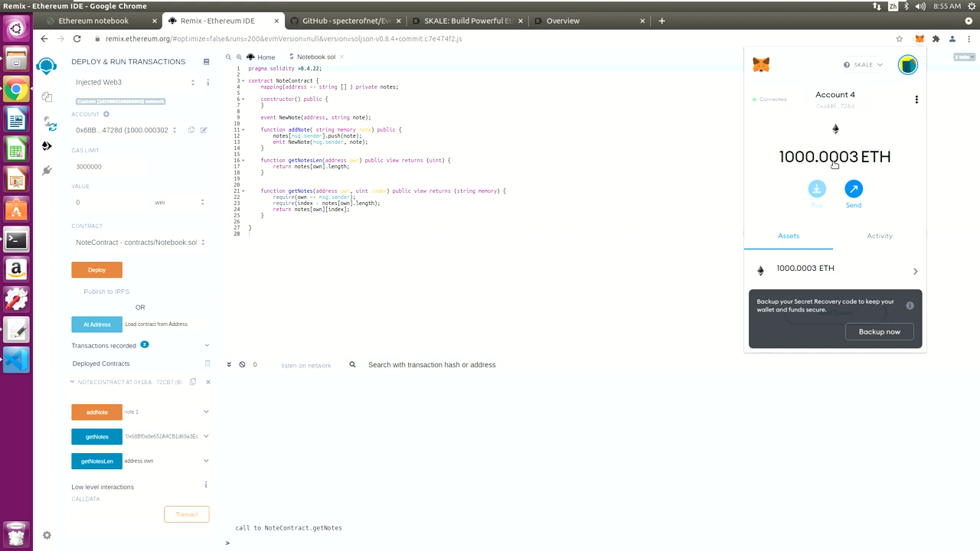Zoom in the editor font
Viewport: 980px width, 551px height.
pos(239,57)
